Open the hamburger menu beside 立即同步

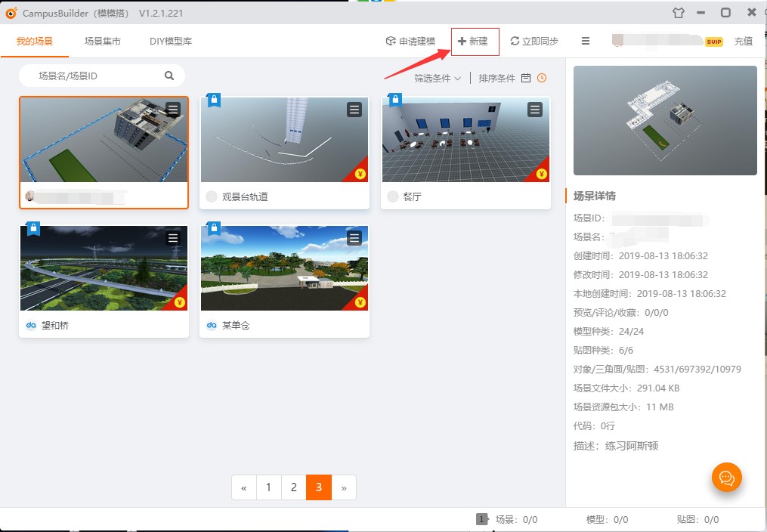[585, 41]
